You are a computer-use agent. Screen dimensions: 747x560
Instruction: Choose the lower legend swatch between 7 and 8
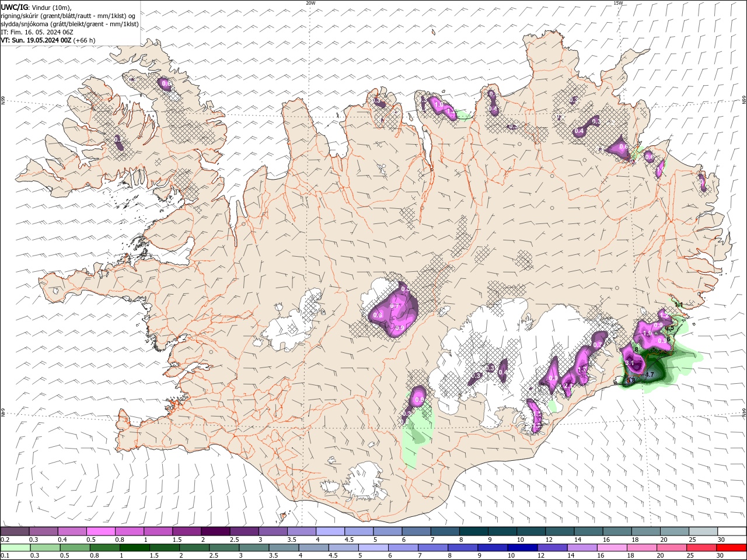pos(432,548)
